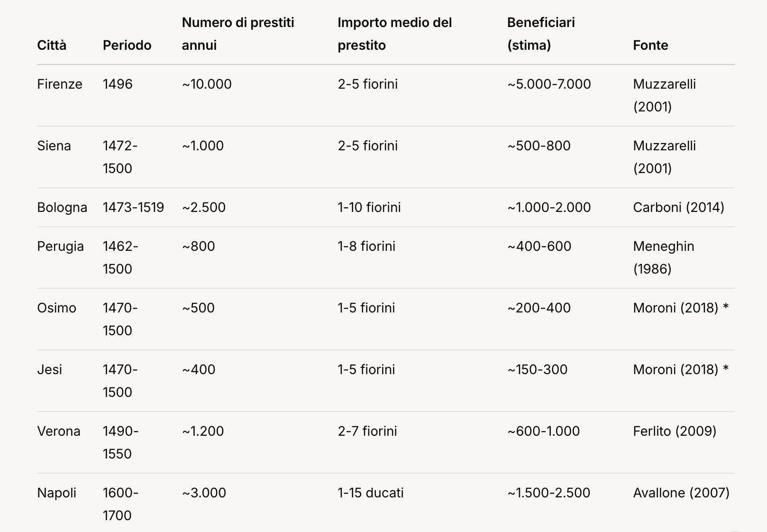
Task: Click the Osimo row name
Action: click(56, 308)
